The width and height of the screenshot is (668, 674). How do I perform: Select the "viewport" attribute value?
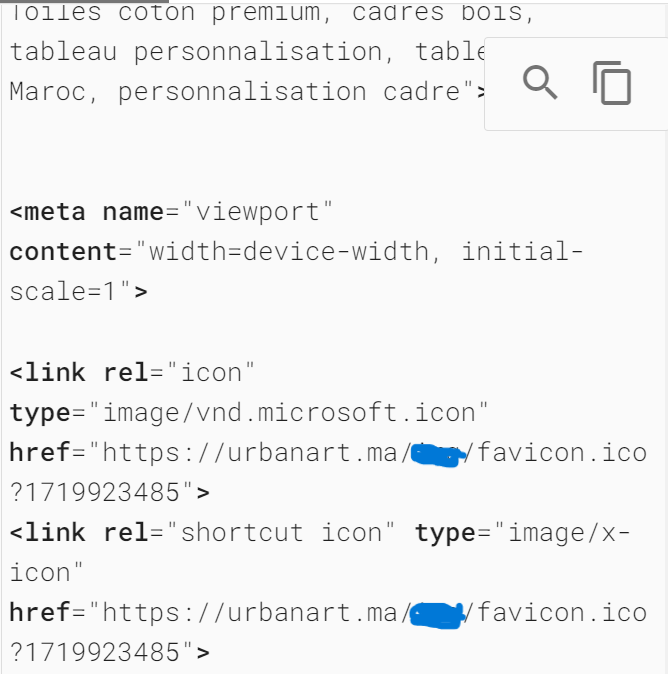pos(263,212)
